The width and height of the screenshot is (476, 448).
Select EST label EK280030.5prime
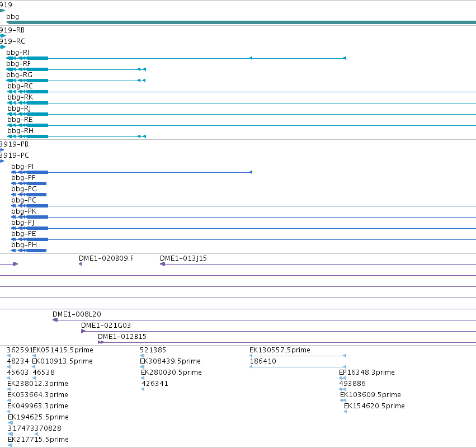pos(172,372)
